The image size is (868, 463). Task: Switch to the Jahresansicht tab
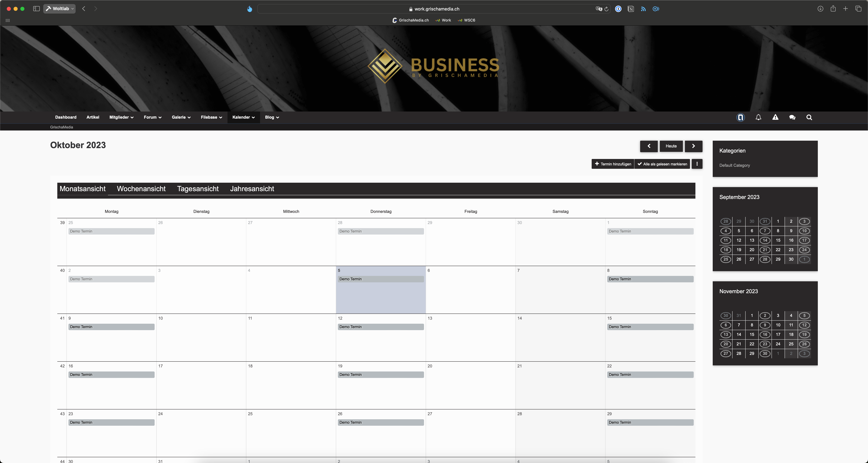(x=252, y=189)
